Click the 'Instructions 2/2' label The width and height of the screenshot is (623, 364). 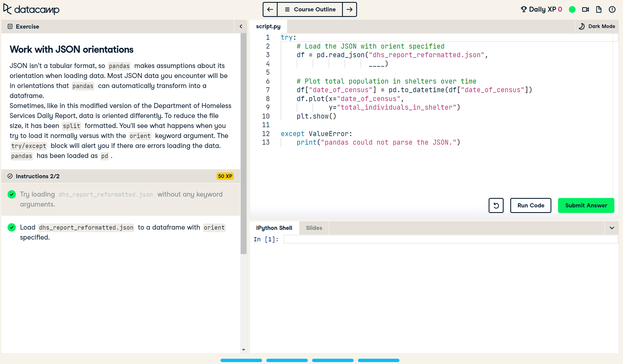[37, 176]
